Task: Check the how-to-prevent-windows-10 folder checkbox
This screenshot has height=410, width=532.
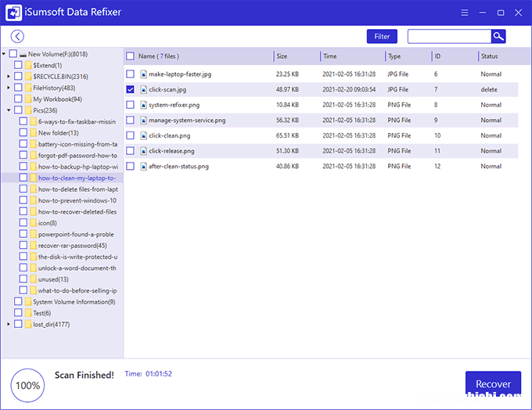Action: tap(23, 200)
